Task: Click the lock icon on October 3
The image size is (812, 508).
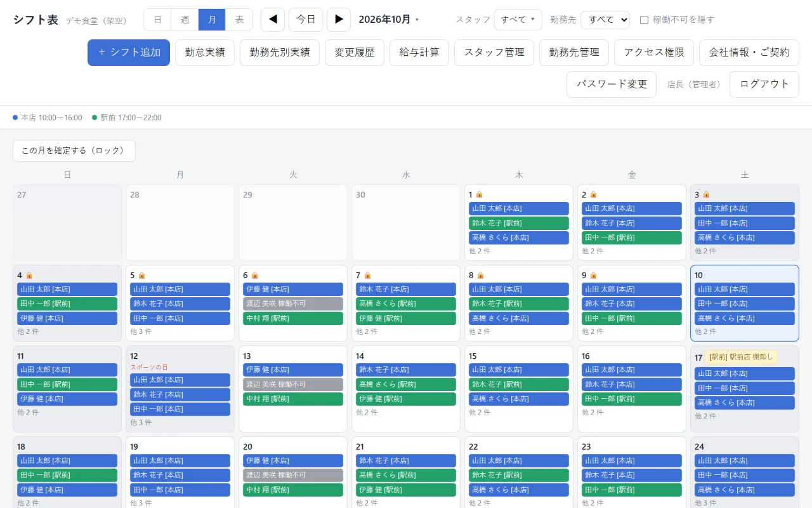Action: (x=706, y=195)
